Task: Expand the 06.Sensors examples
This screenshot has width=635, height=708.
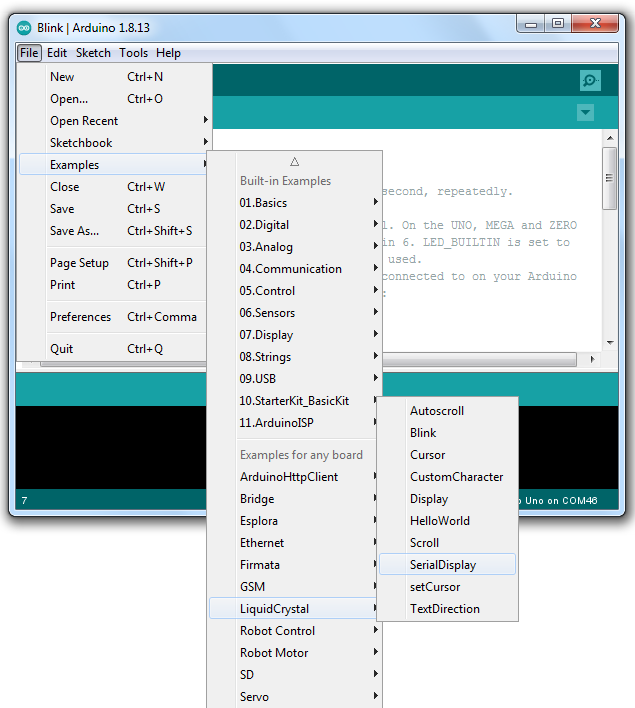Action: tap(295, 312)
